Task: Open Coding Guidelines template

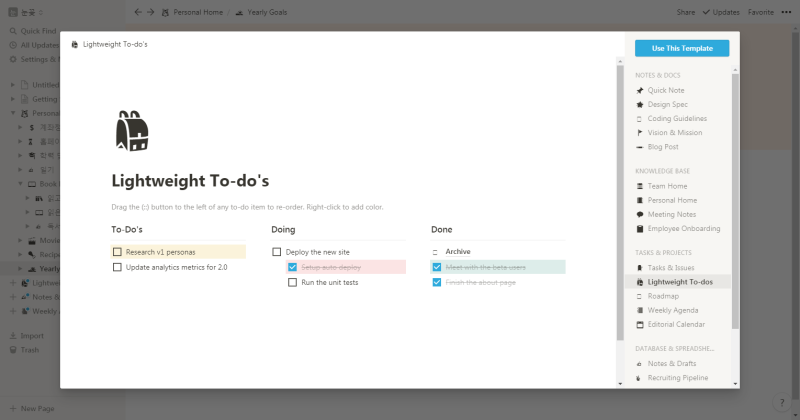Action: (677, 118)
